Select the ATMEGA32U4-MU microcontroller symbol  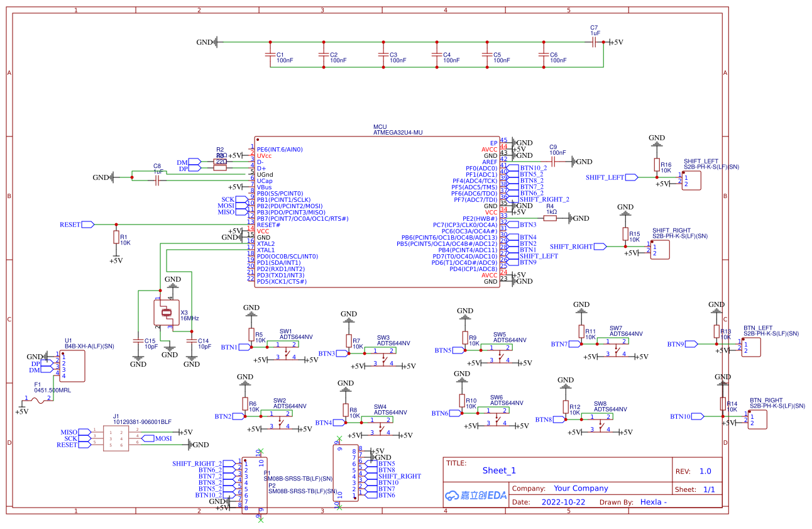(377, 211)
